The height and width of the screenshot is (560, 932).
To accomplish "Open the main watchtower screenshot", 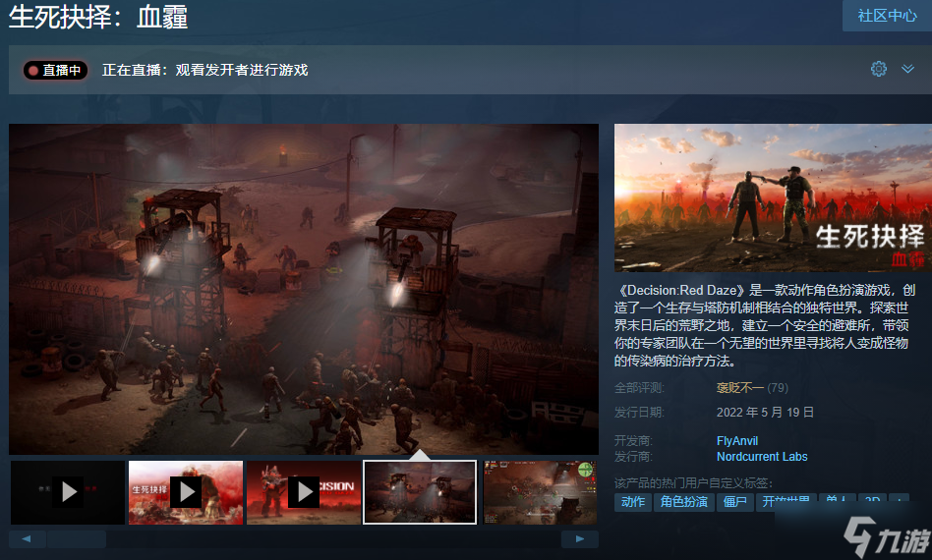I will (304, 289).
